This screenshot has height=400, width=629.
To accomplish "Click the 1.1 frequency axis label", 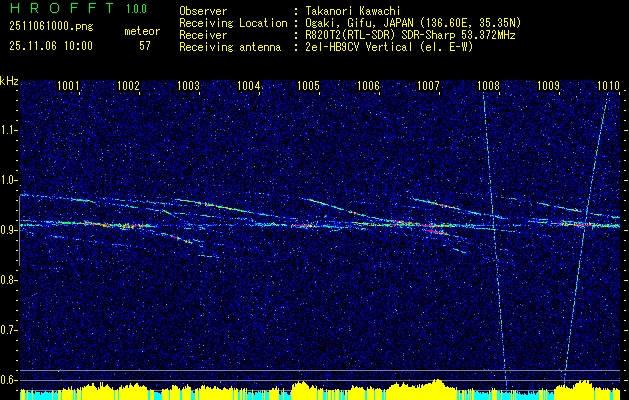I will click(7, 130).
